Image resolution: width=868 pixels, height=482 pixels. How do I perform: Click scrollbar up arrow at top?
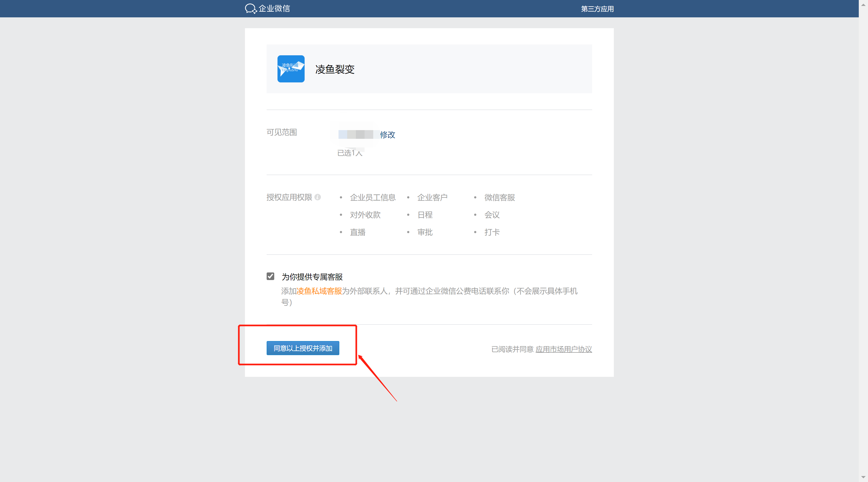[863, 4]
